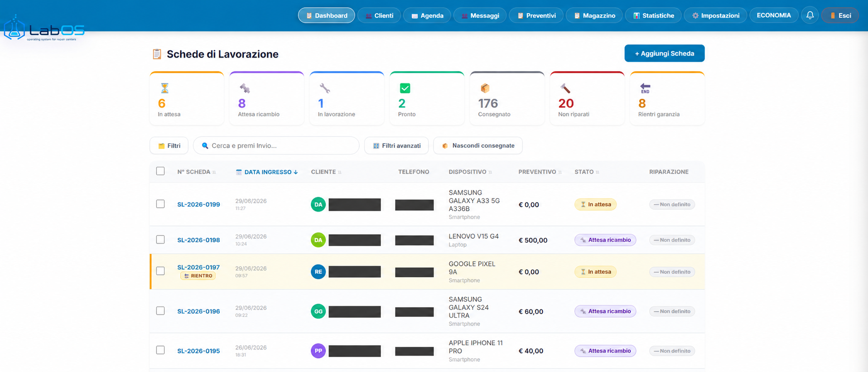
Task: Select the Rientri garanzia card
Action: [x=667, y=98]
